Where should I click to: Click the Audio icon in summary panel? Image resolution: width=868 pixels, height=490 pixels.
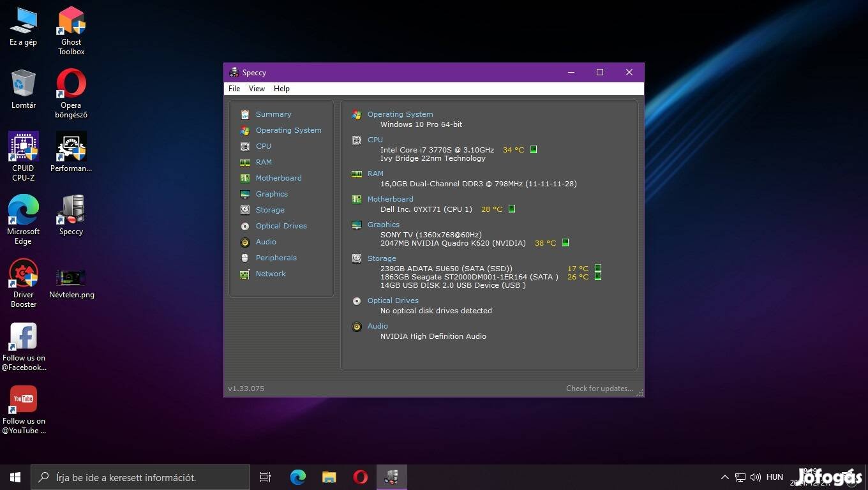pos(357,327)
